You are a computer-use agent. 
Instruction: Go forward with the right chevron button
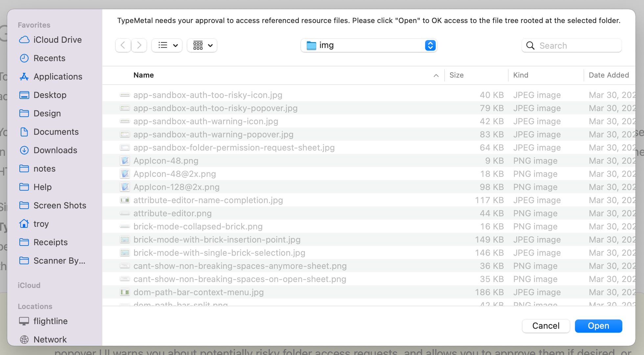(x=139, y=45)
